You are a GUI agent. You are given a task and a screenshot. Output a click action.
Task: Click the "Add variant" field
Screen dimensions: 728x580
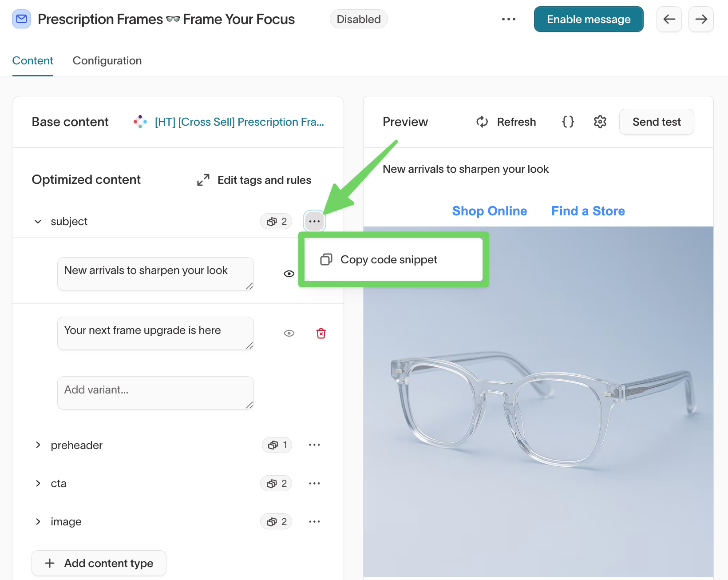point(155,393)
